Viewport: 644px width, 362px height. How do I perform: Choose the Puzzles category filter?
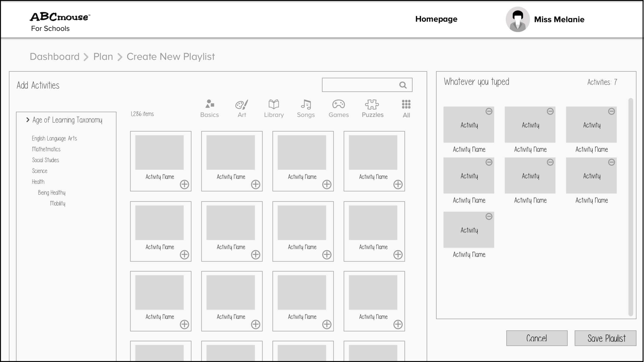click(x=372, y=108)
